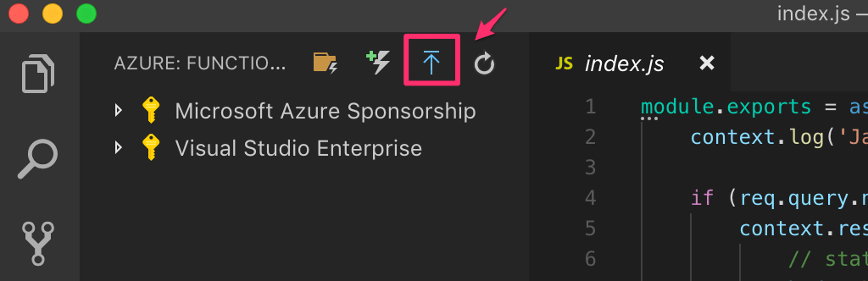Click key icon beside Microsoft Azure Sponsorship
The width and height of the screenshot is (868, 281).
point(151,110)
